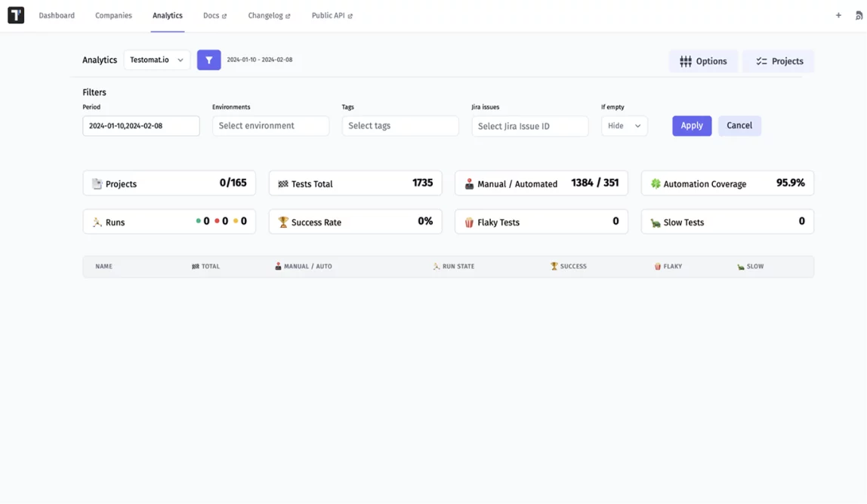Switch to the Dashboard tab

pos(57,16)
